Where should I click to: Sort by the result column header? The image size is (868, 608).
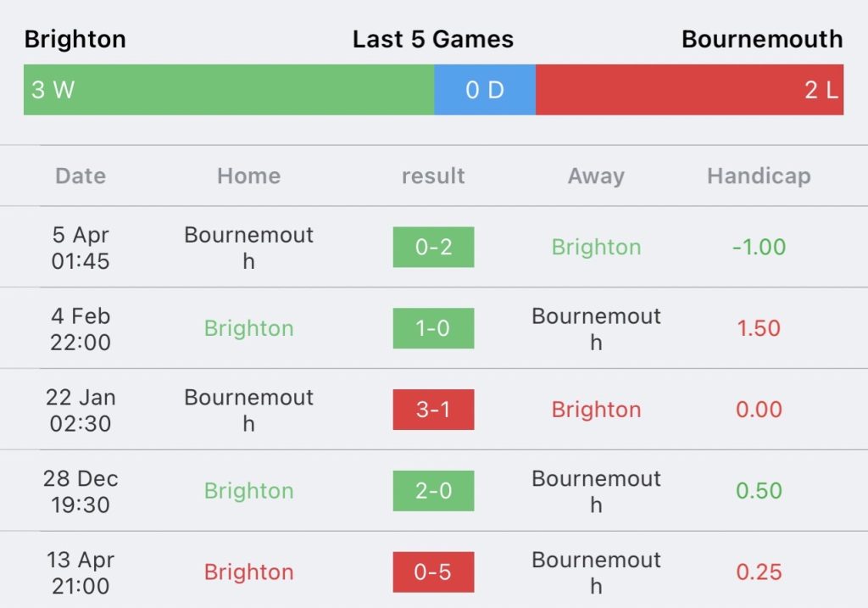coord(433,176)
